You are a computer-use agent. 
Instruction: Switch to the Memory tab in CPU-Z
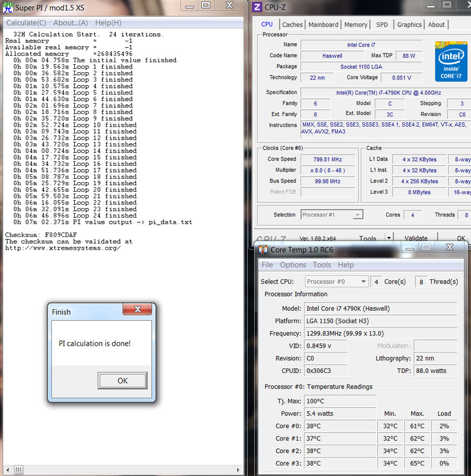coord(356,25)
